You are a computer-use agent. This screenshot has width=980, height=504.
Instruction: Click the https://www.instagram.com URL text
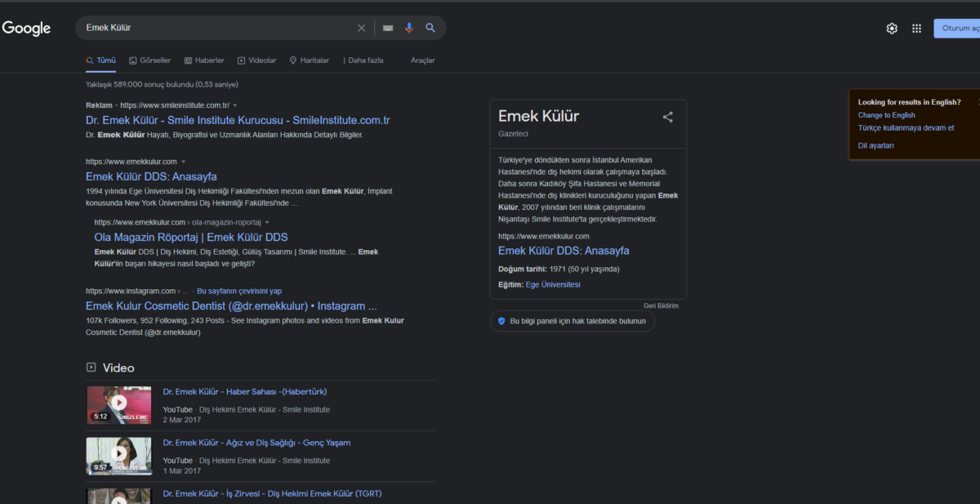tap(131, 291)
